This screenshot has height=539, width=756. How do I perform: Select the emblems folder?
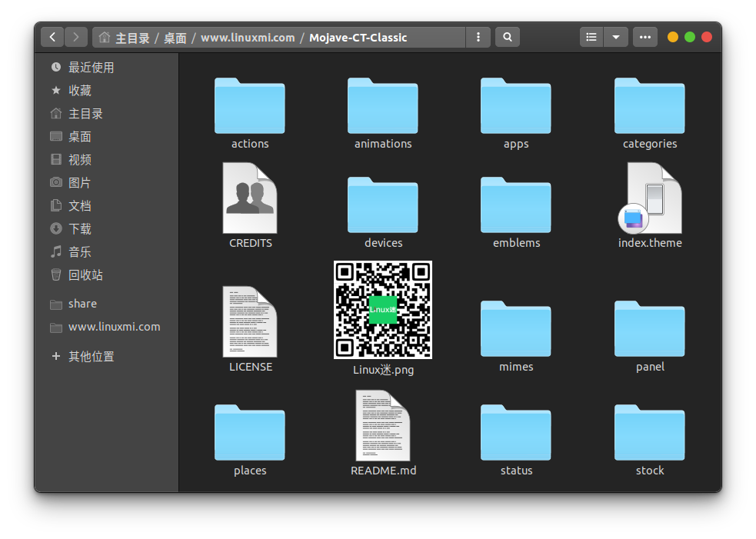[516, 205]
